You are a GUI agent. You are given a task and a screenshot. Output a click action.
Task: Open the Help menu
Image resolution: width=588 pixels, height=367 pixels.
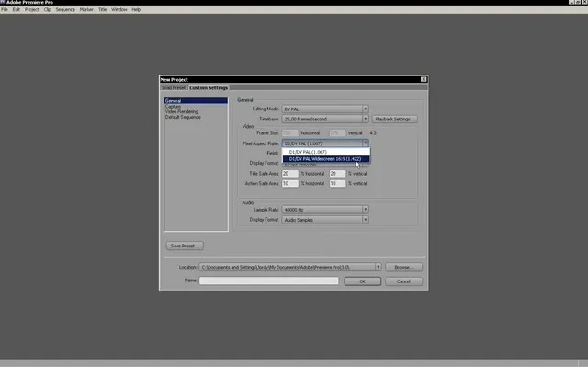pyautogui.click(x=136, y=10)
